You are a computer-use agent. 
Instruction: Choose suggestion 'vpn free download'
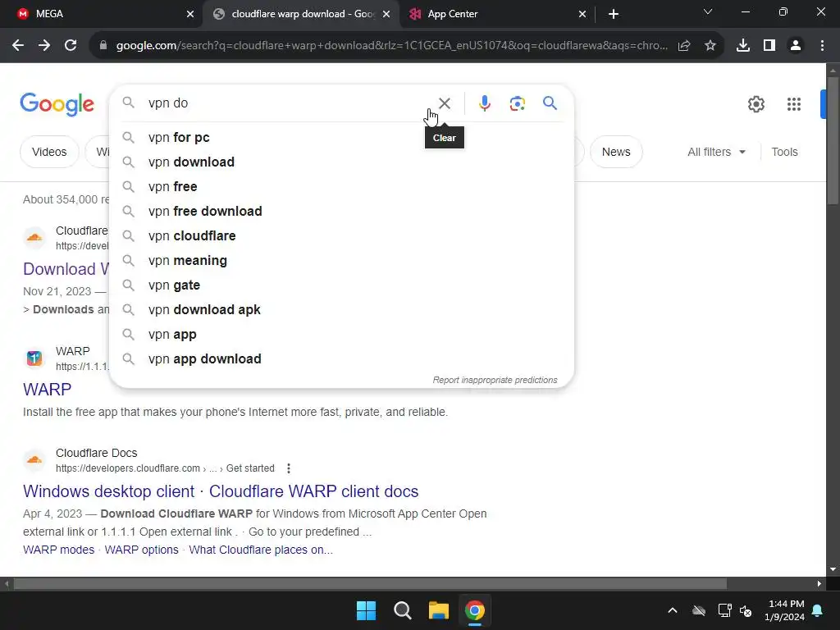(342, 212)
